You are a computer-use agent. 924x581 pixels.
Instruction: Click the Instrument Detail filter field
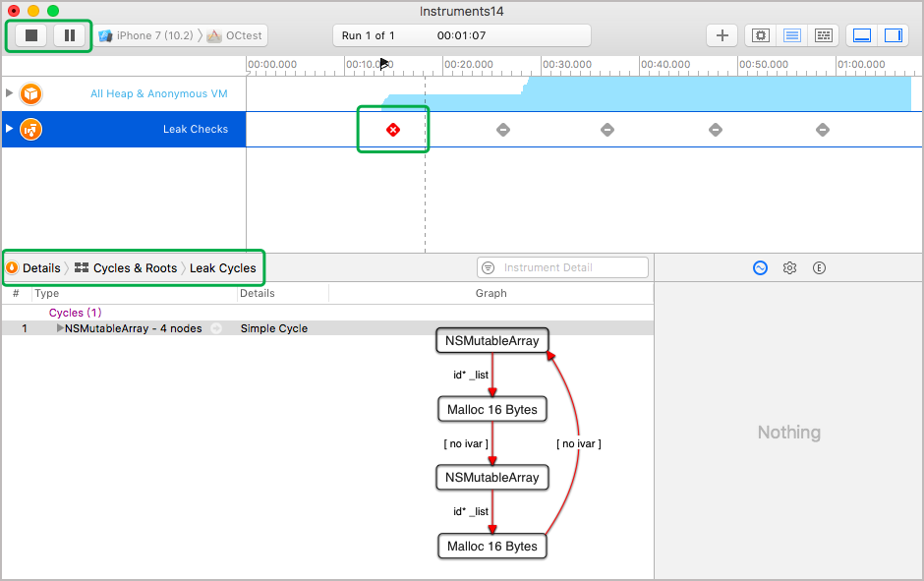570,267
